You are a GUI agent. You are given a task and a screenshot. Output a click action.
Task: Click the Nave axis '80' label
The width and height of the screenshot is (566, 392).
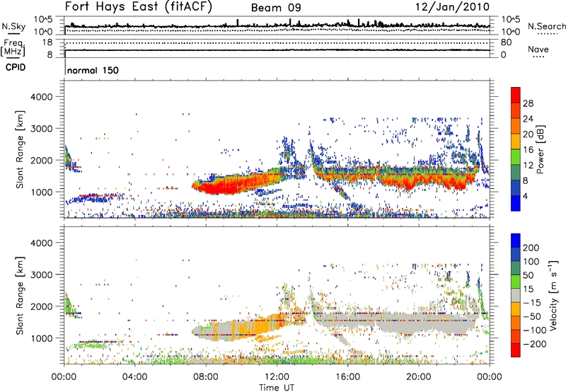click(506, 42)
